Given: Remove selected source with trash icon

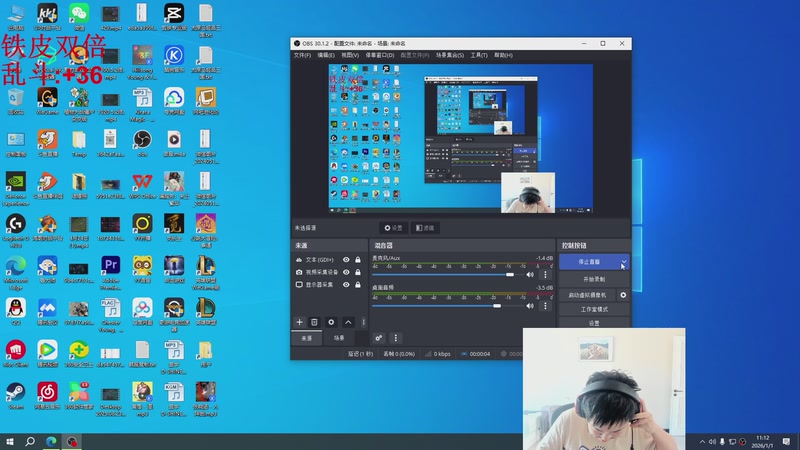Looking at the screenshot, I should coord(314,322).
